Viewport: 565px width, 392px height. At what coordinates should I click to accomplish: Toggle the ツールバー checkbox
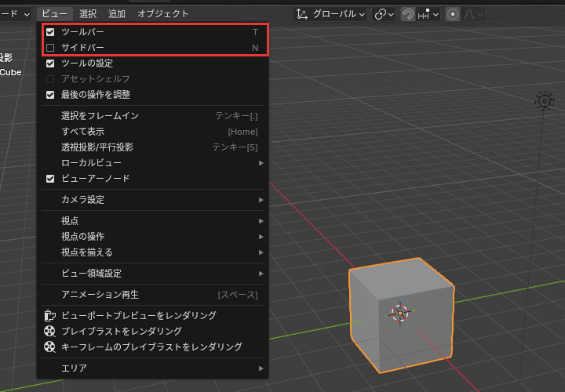(x=50, y=32)
